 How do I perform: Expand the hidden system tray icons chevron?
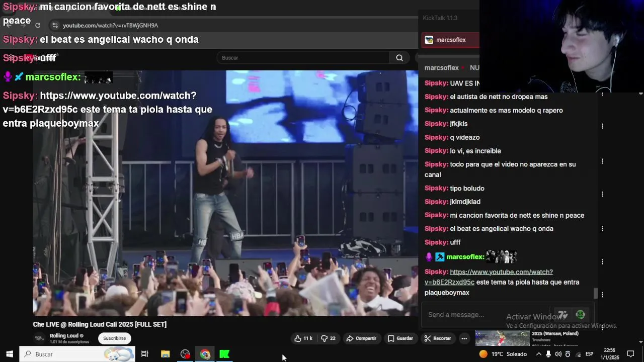click(539, 354)
